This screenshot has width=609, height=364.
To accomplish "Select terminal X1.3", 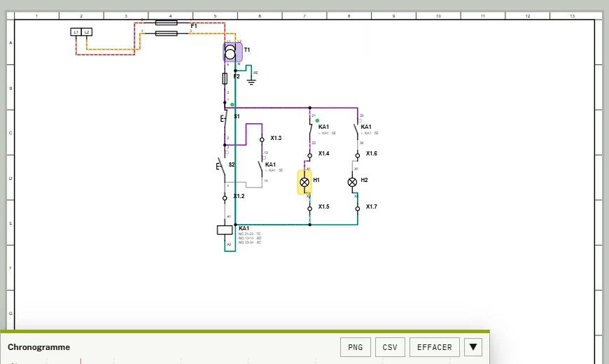I will (262, 140).
